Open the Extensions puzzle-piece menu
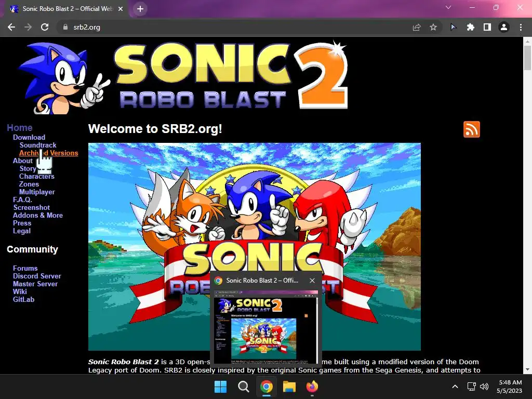The image size is (532, 399). (x=471, y=27)
